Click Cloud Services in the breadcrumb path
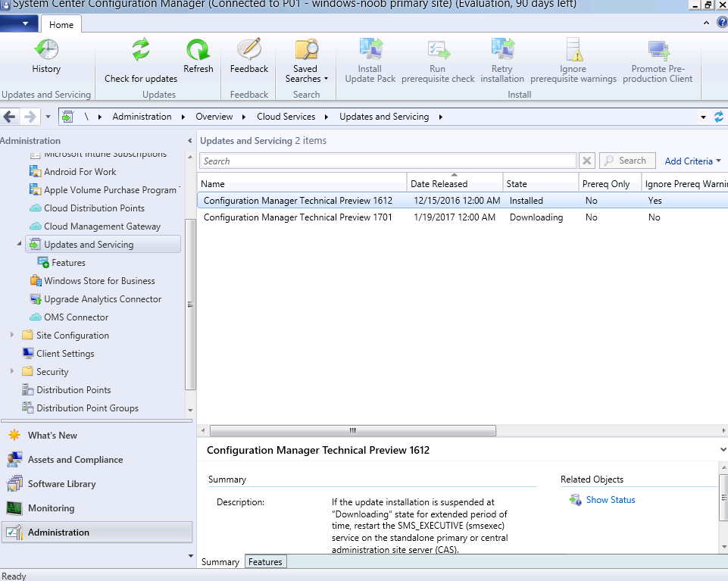The height and width of the screenshot is (581, 728). [286, 117]
